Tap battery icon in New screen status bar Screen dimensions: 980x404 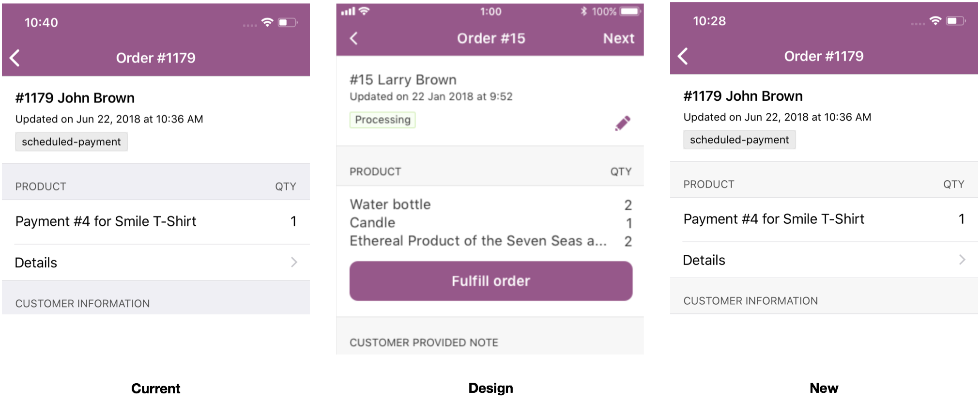955,21
